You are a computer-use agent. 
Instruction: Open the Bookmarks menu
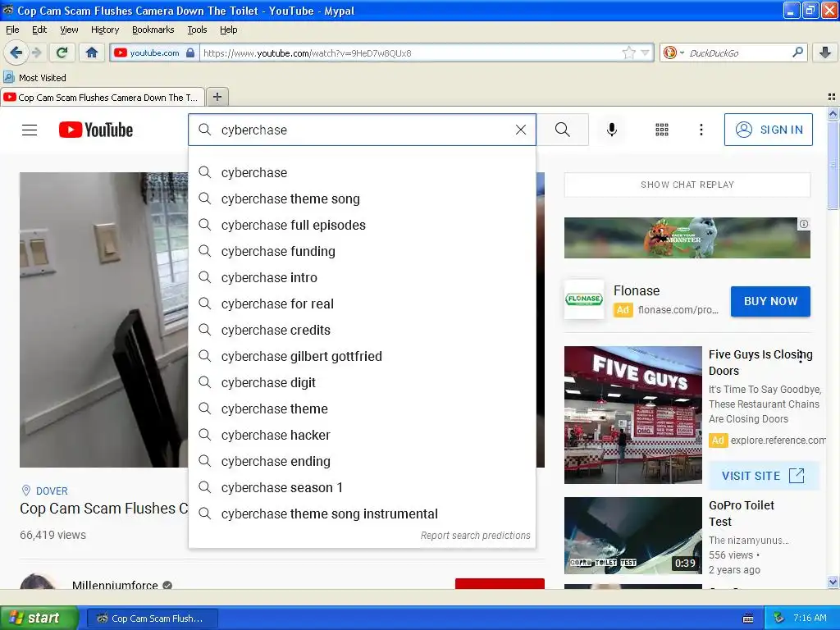coord(153,30)
